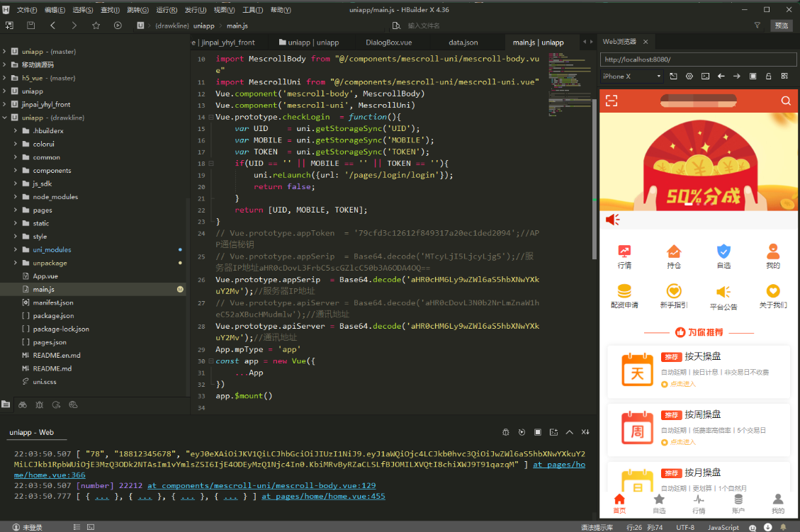Click the filter funnel icon near preview

coord(757,26)
